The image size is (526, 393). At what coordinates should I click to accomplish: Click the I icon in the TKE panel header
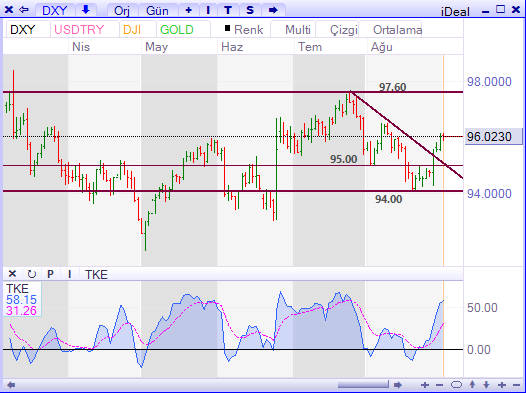coord(69,274)
